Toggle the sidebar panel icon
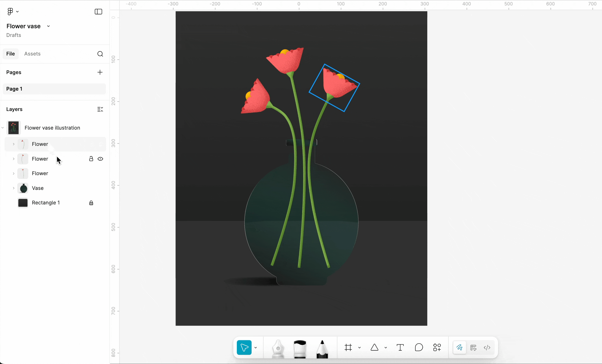The width and height of the screenshot is (602, 364). (98, 12)
